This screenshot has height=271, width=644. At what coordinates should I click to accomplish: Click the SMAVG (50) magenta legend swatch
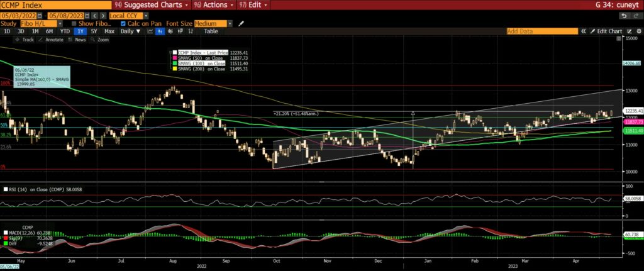(174, 58)
